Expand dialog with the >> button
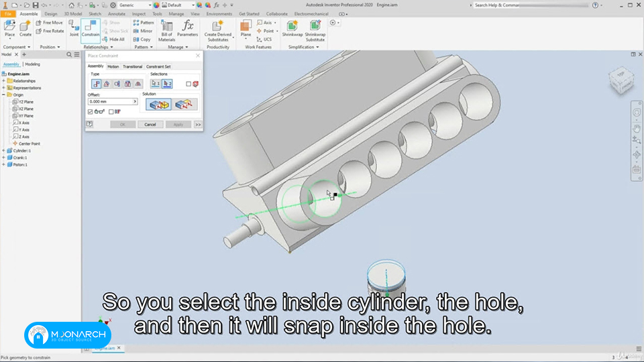Viewport: 644px width, 362px height. [198, 125]
